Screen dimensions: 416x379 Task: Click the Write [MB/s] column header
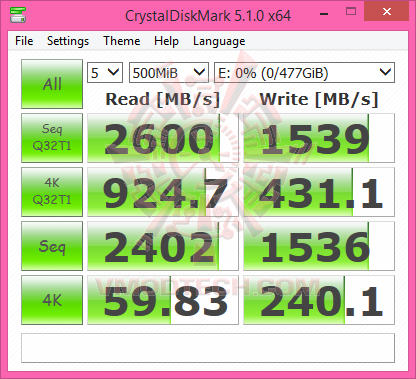pos(319,99)
